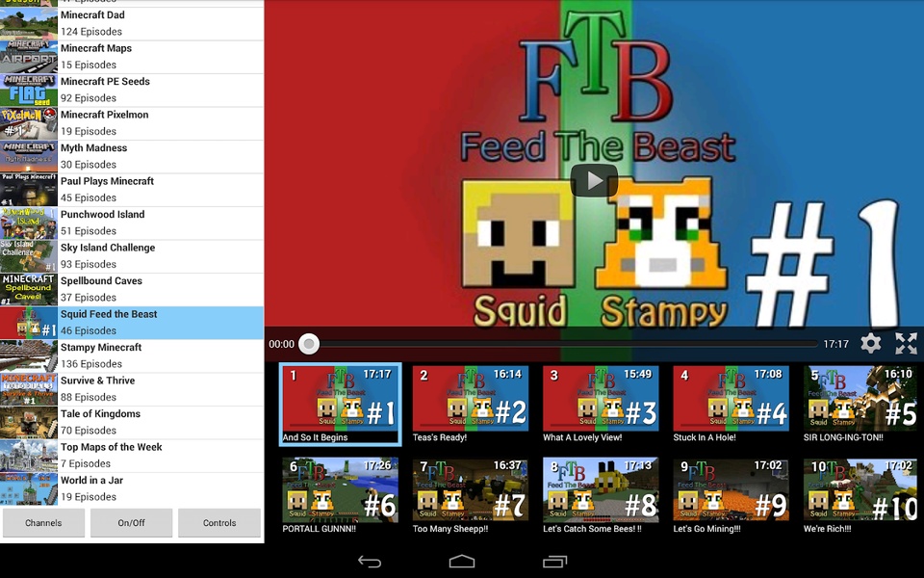
Task: Open the Paul Plays Minecraft playlist
Action: point(132,190)
